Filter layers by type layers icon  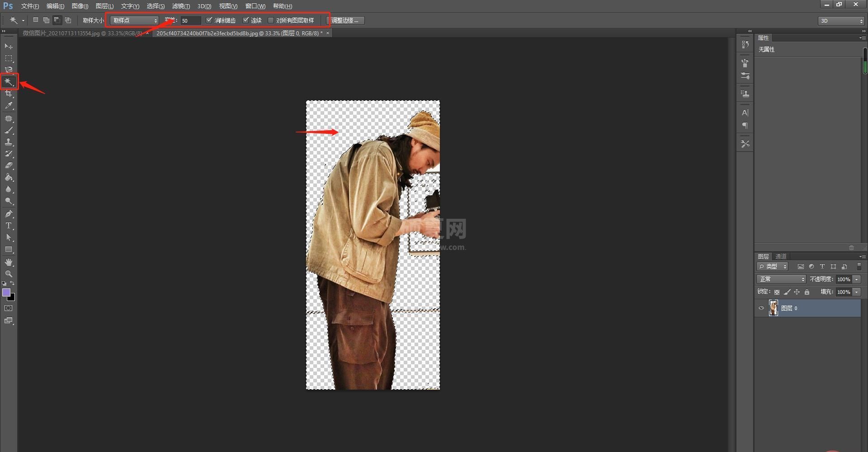click(x=822, y=267)
